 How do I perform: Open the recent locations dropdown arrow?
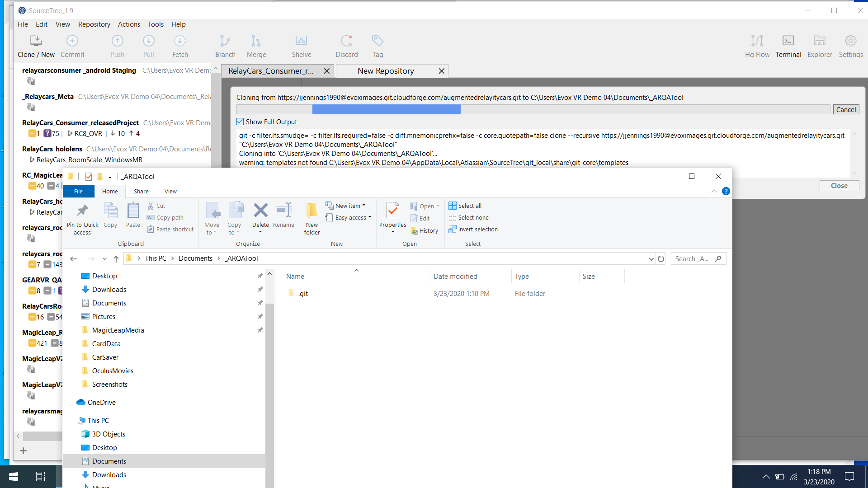coord(104,258)
